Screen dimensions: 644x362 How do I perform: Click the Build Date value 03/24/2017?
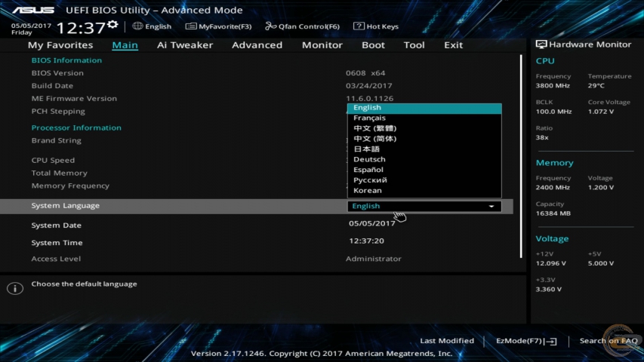(369, 86)
